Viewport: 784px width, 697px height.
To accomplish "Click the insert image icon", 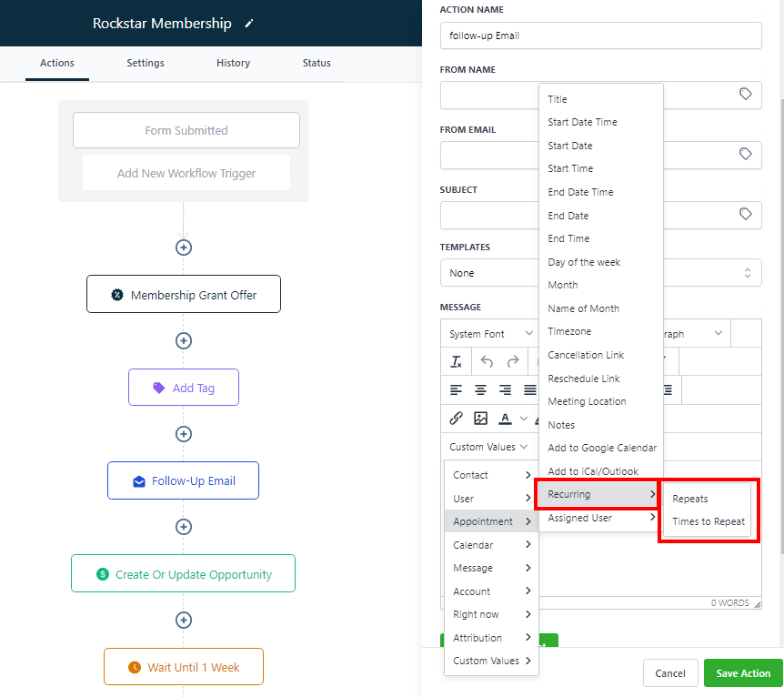I will click(481, 419).
